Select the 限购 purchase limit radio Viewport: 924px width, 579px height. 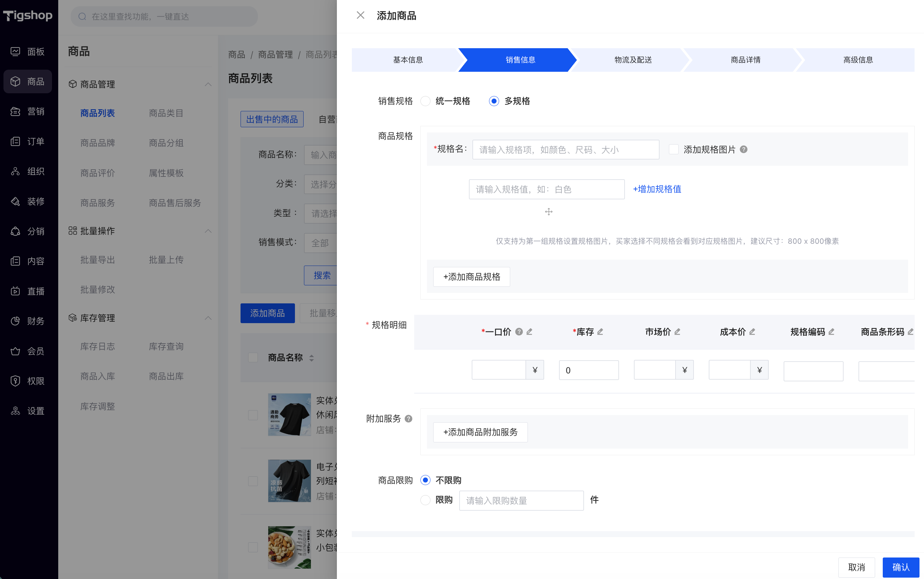pos(425,500)
